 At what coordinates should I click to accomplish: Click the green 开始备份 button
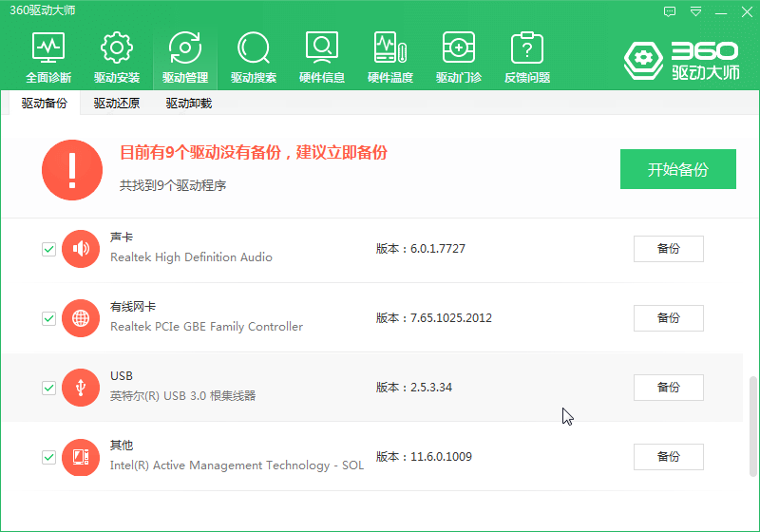tap(677, 170)
